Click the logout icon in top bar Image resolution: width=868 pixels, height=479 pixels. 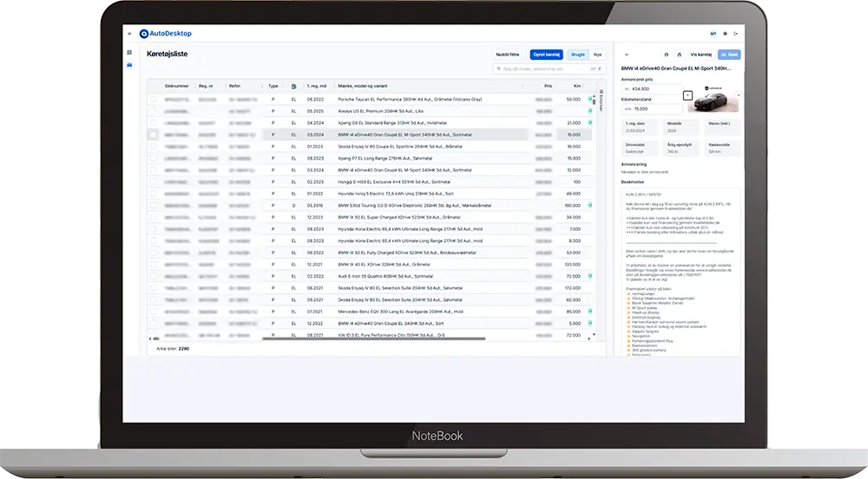pyautogui.click(x=736, y=34)
